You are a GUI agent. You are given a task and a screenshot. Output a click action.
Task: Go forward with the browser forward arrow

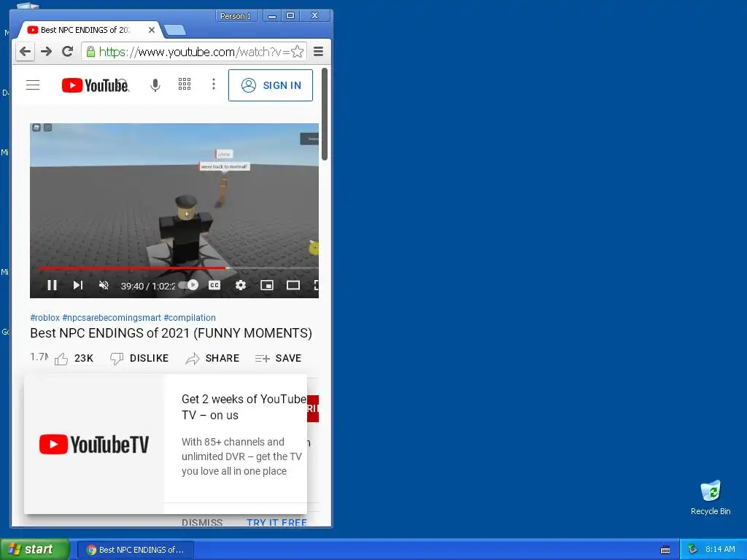point(46,52)
